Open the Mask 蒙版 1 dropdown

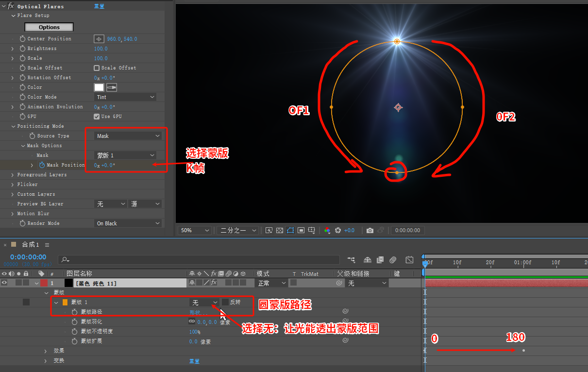click(x=125, y=155)
